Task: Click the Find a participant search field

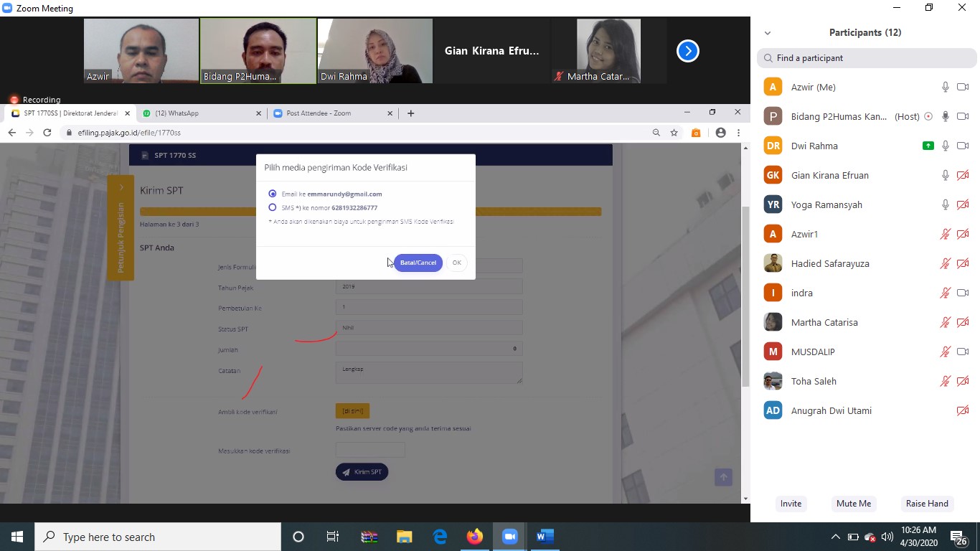Action: tap(868, 58)
